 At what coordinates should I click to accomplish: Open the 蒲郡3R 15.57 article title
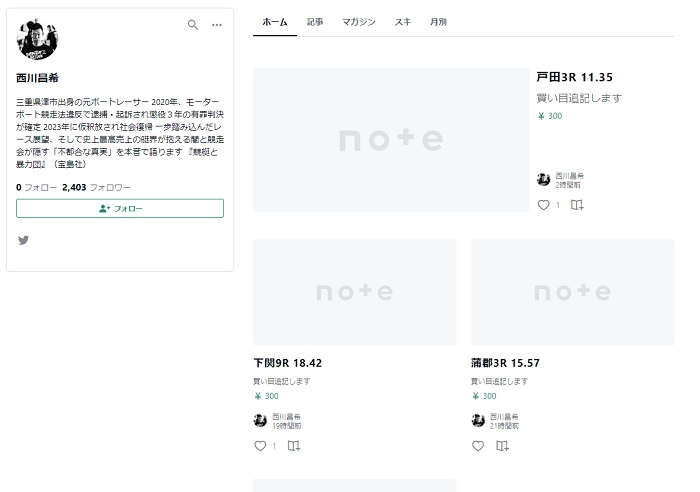click(506, 362)
